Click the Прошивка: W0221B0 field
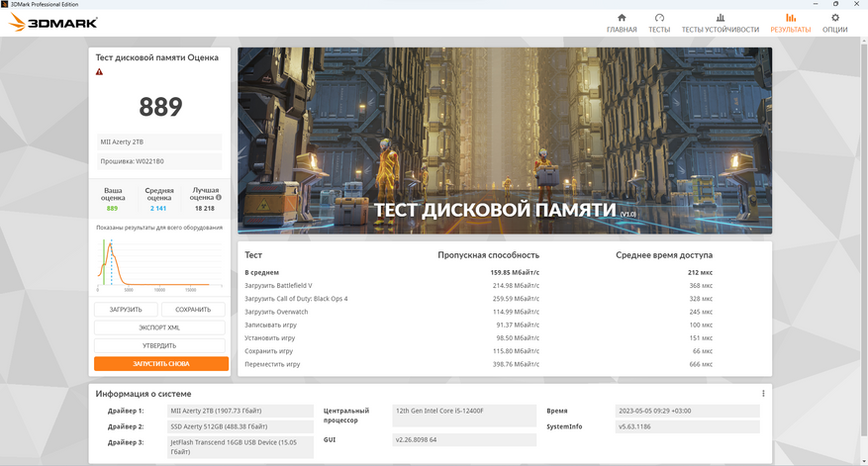The height and width of the screenshot is (466, 868). (x=159, y=161)
